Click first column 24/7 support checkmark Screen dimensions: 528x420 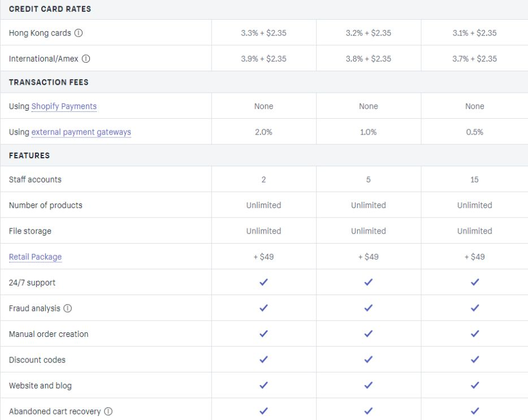pyautogui.click(x=263, y=282)
